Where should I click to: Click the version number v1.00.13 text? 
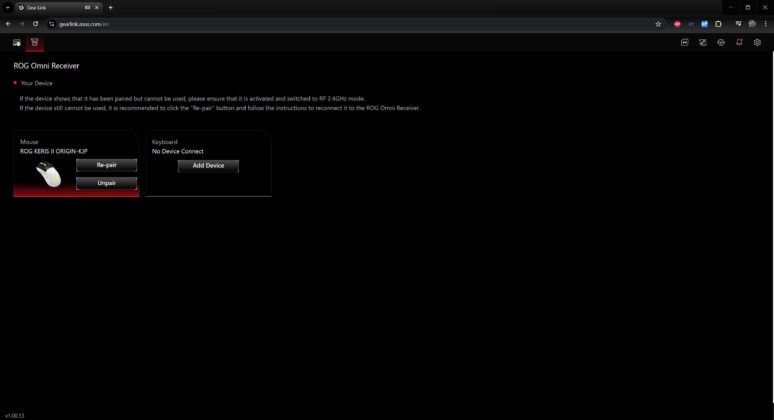(15, 416)
